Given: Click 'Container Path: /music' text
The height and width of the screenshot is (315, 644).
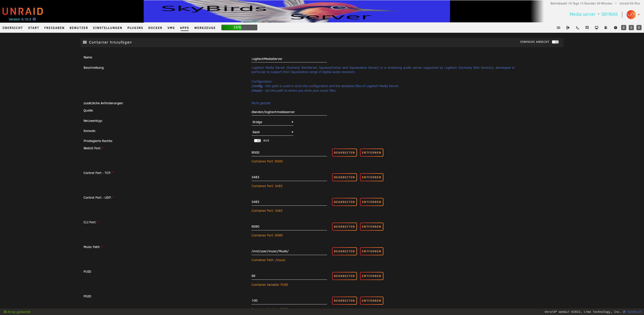Looking at the screenshot, I should point(268,260).
